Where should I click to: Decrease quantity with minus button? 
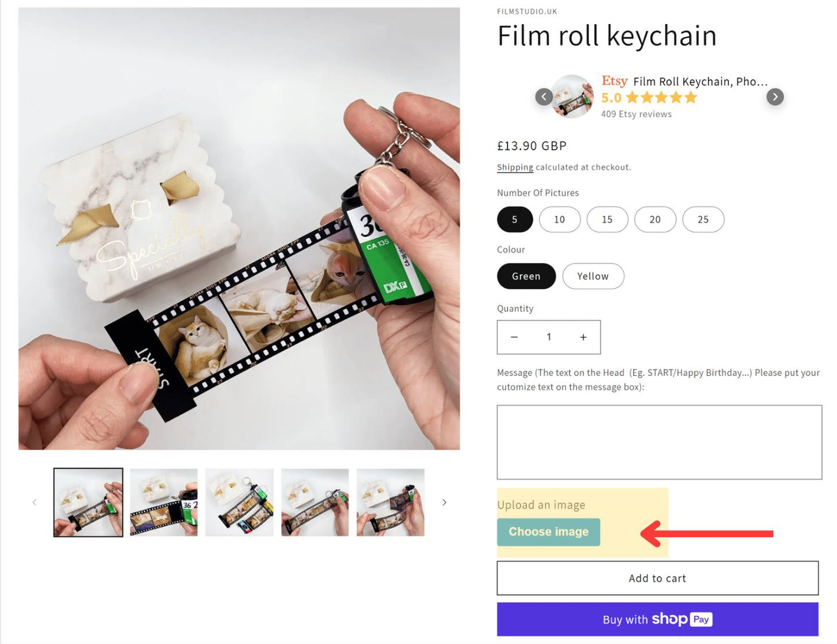click(514, 337)
